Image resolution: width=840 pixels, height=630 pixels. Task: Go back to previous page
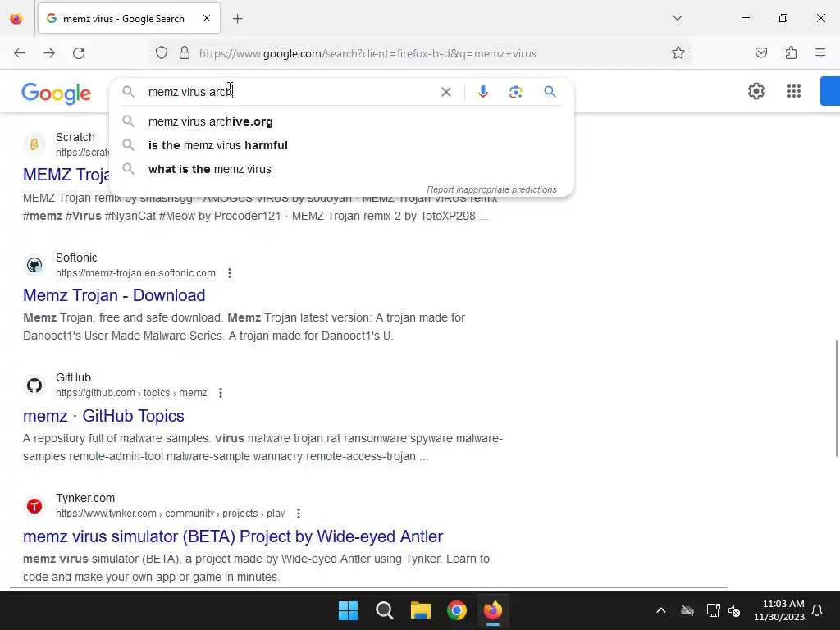pos(20,53)
